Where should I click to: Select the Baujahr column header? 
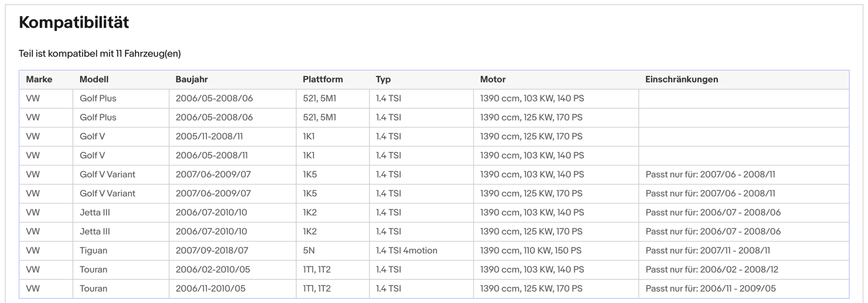click(191, 79)
